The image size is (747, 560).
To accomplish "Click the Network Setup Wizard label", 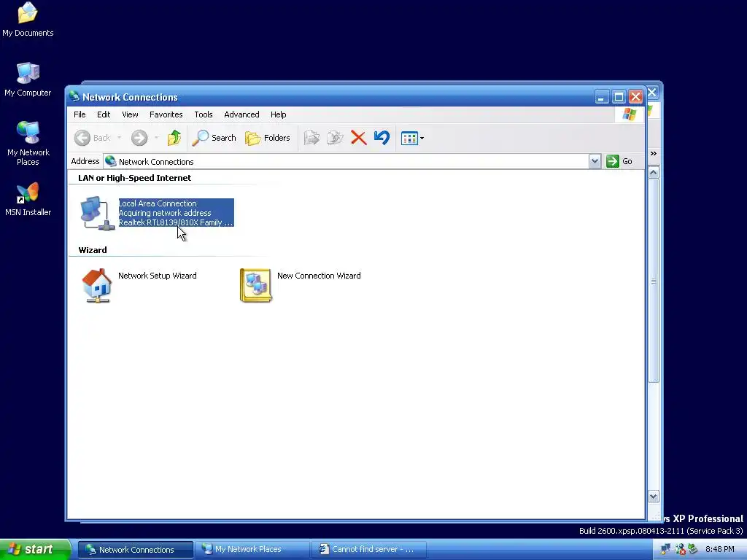I will 158,276.
